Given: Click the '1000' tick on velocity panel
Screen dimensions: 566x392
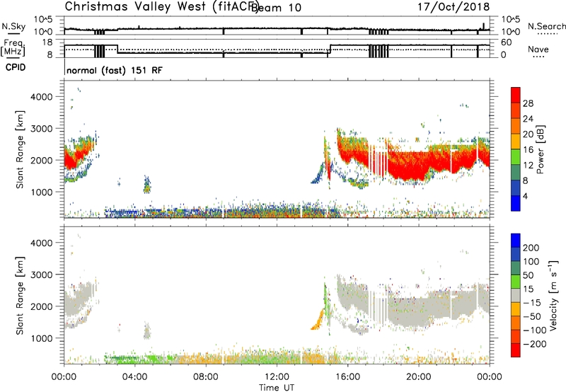Looking at the screenshot, I should point(42,338).
